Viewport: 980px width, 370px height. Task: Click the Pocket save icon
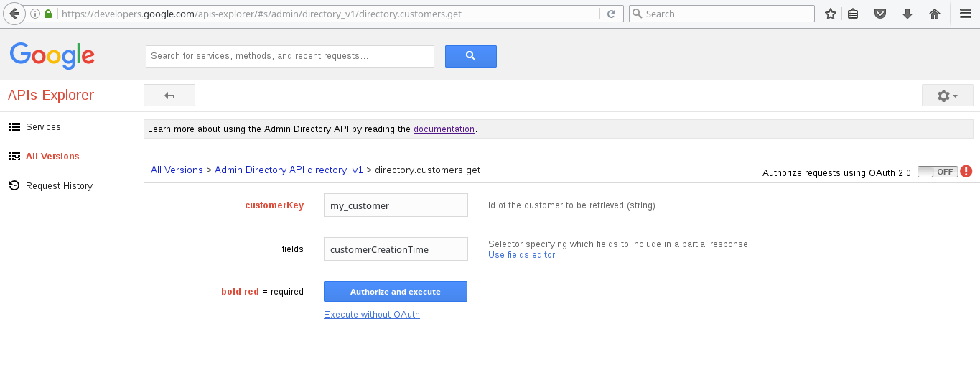pos(880,14)
